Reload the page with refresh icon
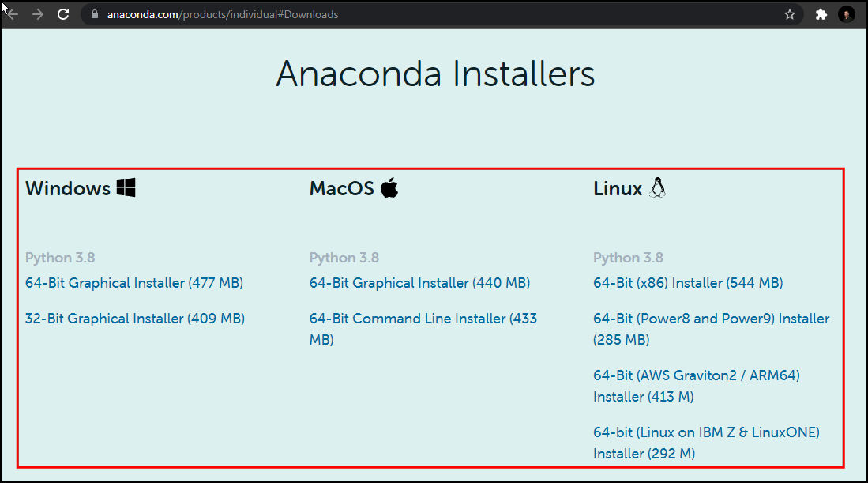The height and width of the screenshot is (483, 868). point(63,14)
